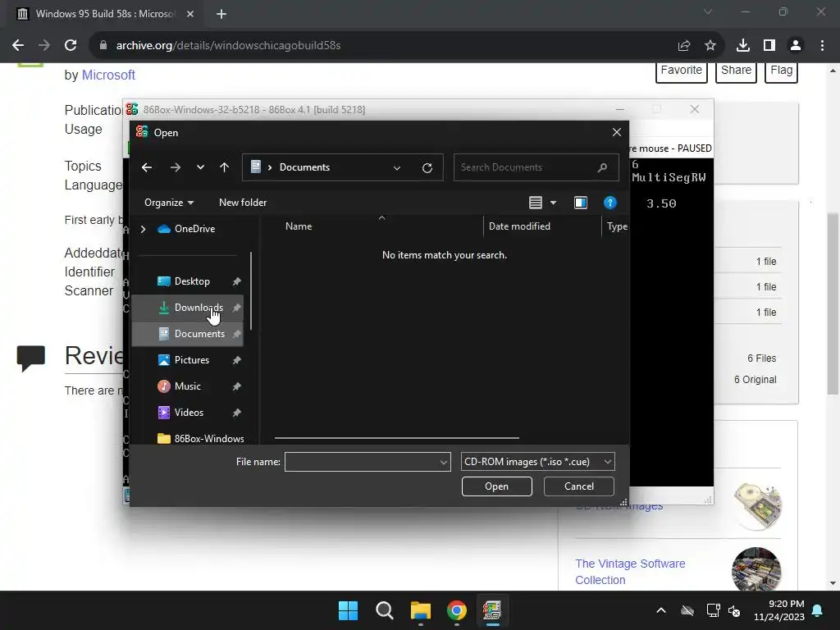Open the Windows Start menu
The height and width of the screenshot is (630, 840).
(348, 610)
